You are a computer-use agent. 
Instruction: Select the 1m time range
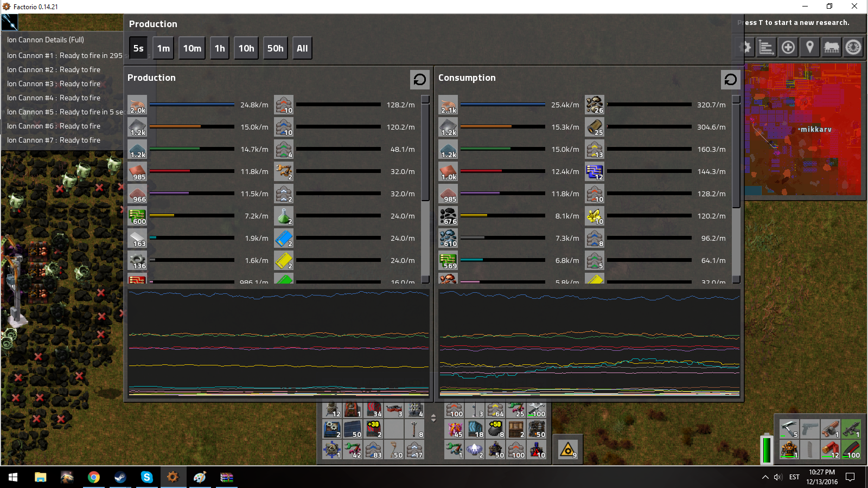(x=163, y=48)
